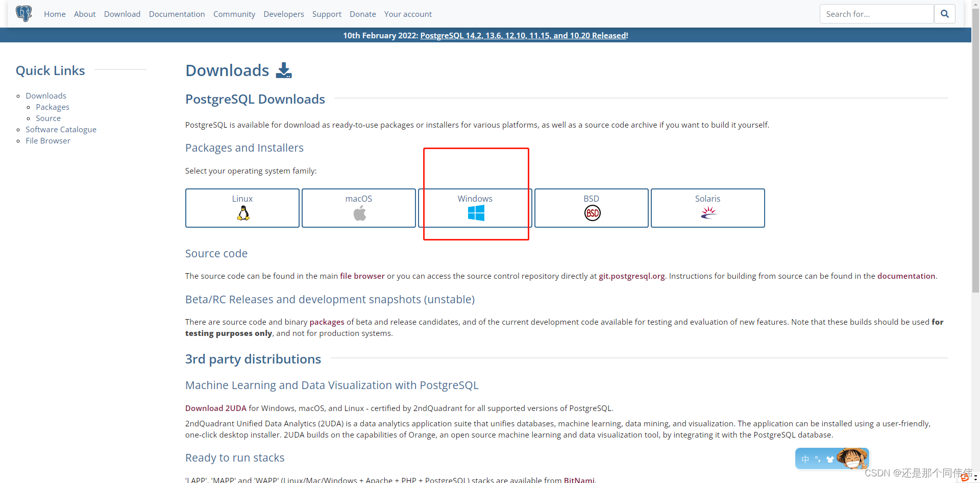This screenshot has height=483, width=980.
Task: Click the Ready to run stacks heading
Action: click(235, 457)
